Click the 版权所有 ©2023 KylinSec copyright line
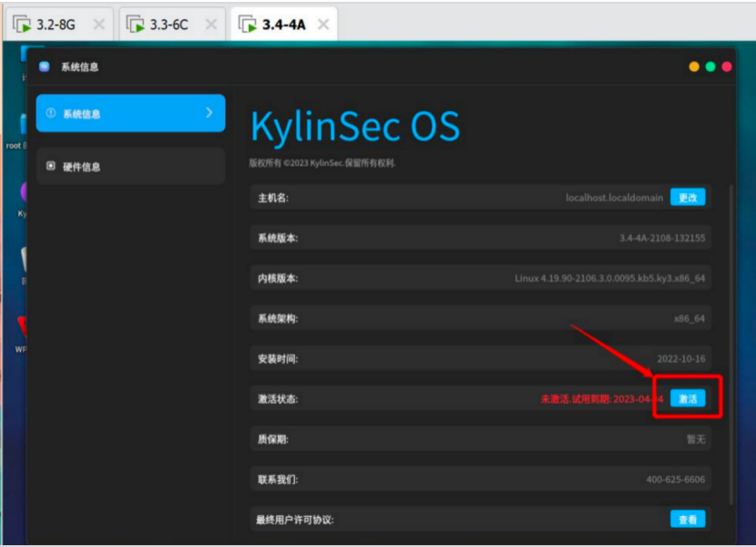The width and height of the screenshot is (756, 547). 322,163
